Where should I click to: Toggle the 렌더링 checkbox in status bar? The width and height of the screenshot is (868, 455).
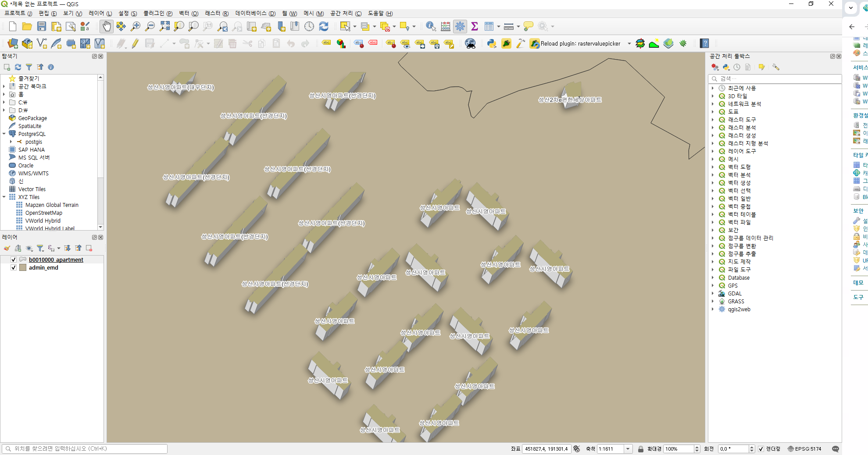[761, 449]
